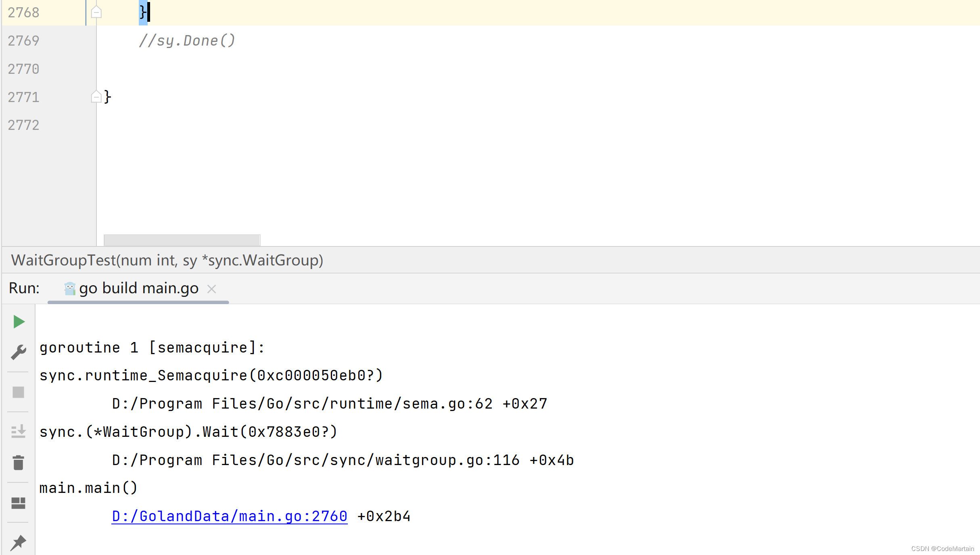The height and width of the screenshot is (555, 980).
Task: Open the D:/GolandData/main.go:2760 link
Action: (230, 516)
